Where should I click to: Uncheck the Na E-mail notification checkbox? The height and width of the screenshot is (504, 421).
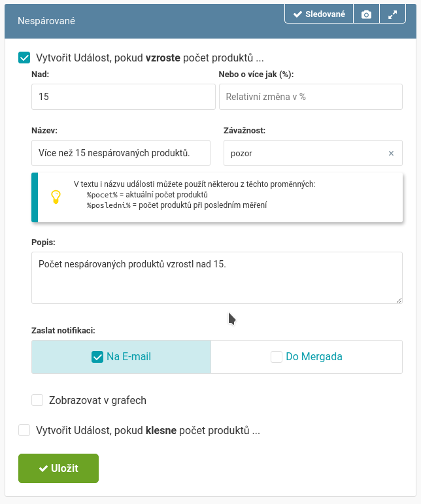tap(97, 357)
